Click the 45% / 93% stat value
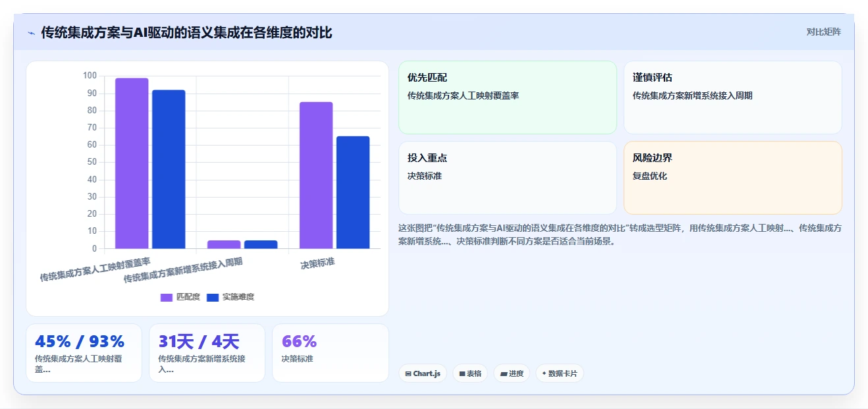This screenshot has width=868, height=409. tap(80, 342)
